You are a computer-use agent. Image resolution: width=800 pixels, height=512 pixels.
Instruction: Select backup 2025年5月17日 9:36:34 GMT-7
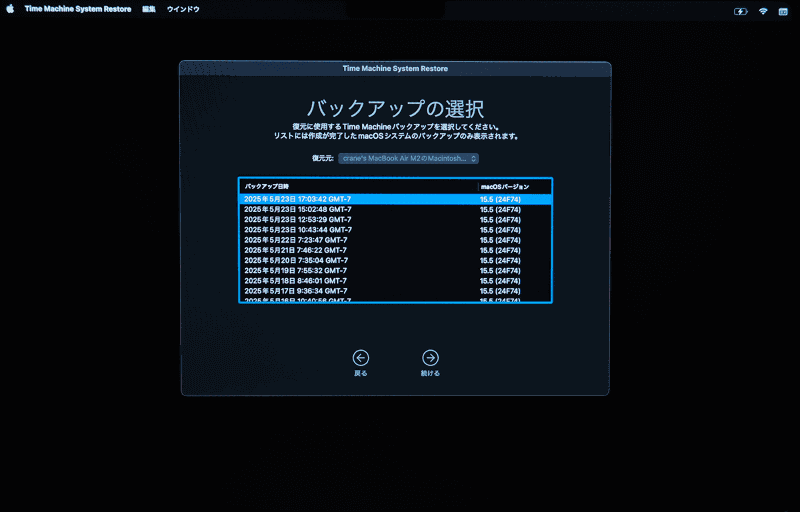click(x=395, y=291)
